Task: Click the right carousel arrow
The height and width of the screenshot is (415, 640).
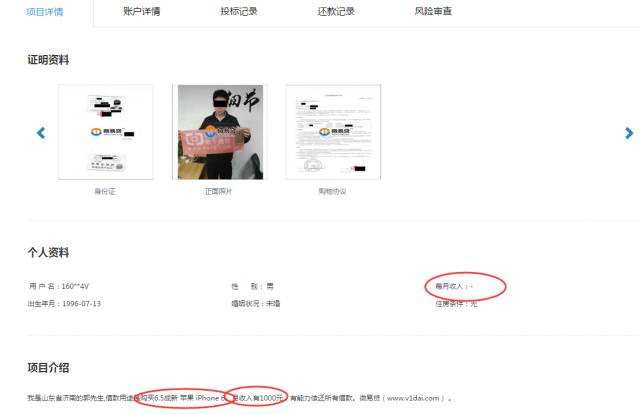Action: coord(629,133)
